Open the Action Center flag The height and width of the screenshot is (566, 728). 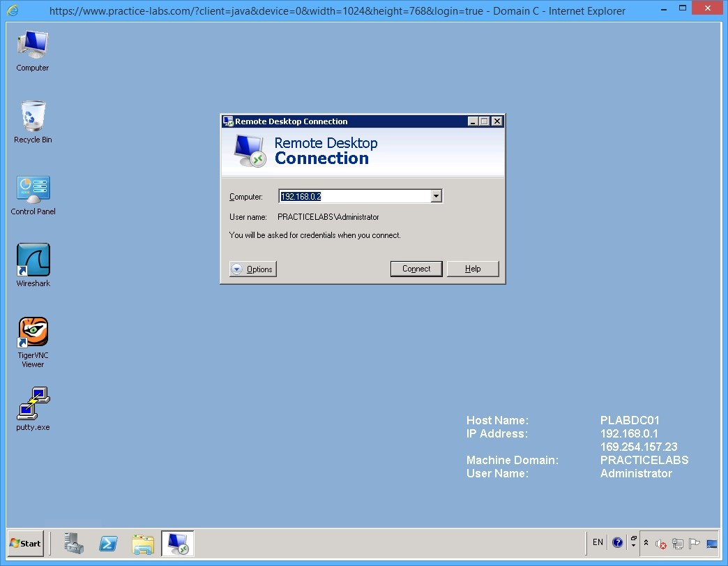coord(694,544)
